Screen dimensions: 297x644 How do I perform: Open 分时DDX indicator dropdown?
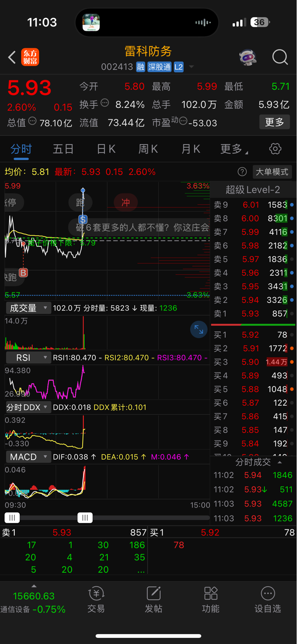(x=28, y=407)
